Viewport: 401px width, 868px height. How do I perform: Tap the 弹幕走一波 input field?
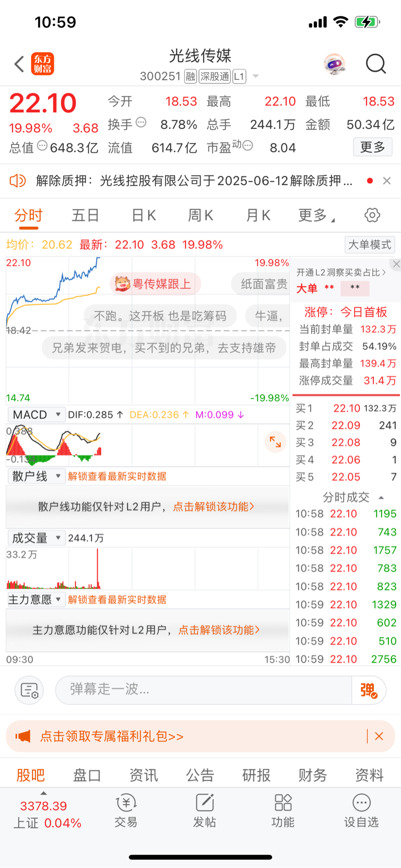point(204,690)
